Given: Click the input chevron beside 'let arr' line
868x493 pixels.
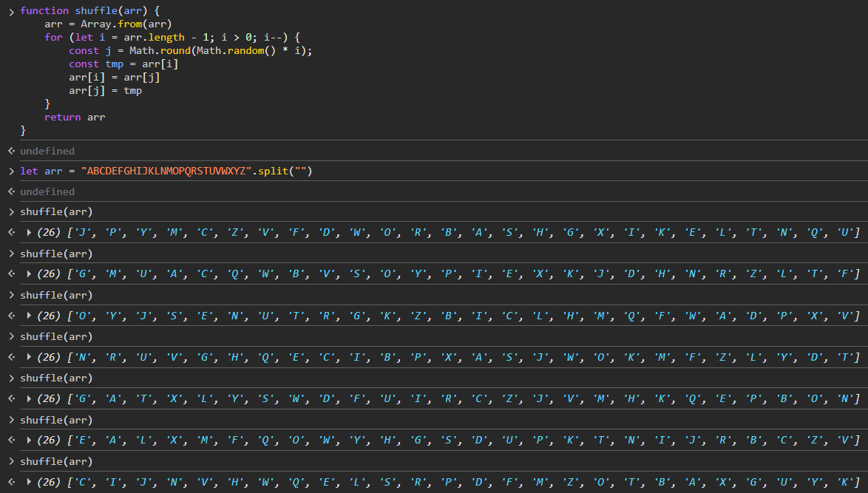Looking at the screenshot, I should (x=11, y=171).
